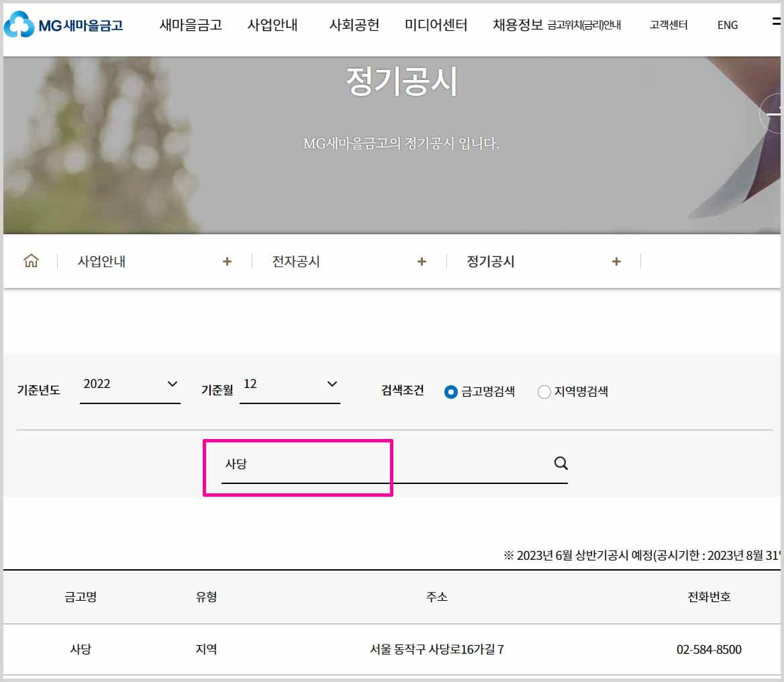This screenshot has height=682, width=784.
Task: Click the home icon in the breadcrumb
Action: tap(30, 261)
